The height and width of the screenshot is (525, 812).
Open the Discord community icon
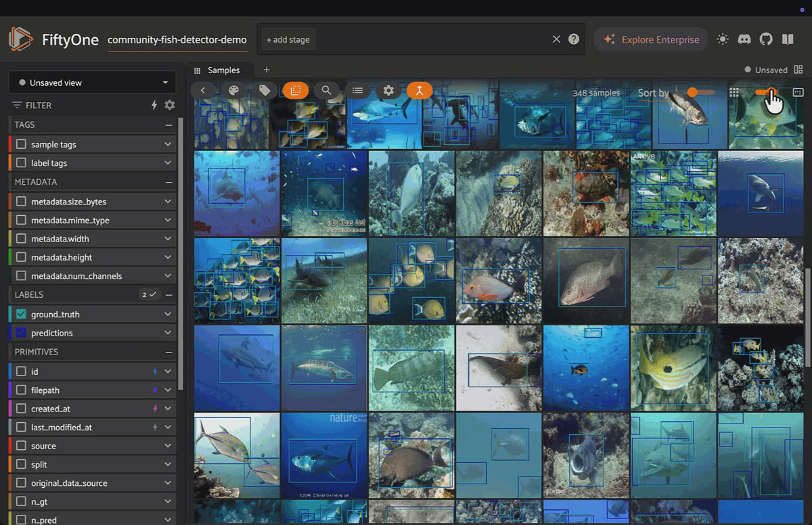click(x=744, y=39)
